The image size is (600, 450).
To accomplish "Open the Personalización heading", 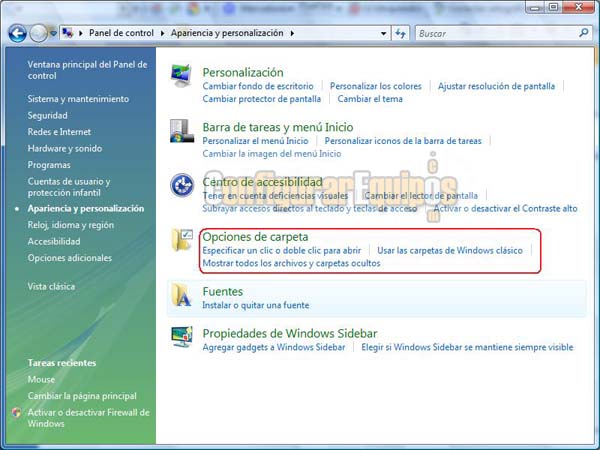I will pyautogui.click(x=243, y=72).
